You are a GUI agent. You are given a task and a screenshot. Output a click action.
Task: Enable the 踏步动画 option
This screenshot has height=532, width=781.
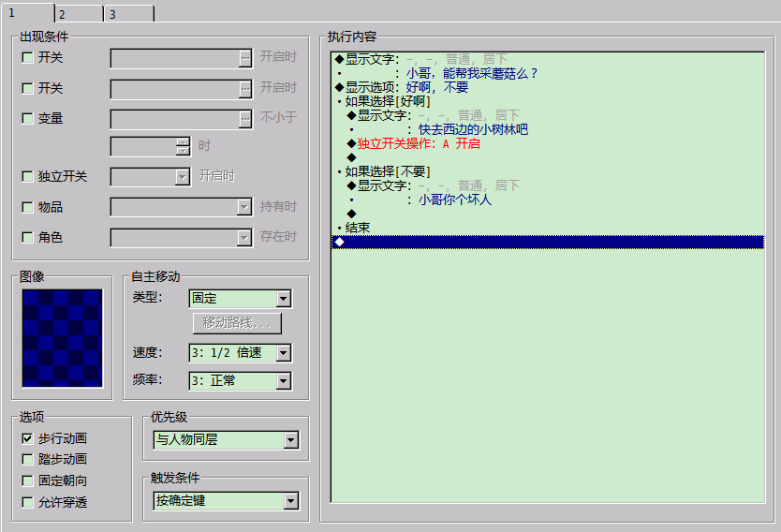coord(27,459)
